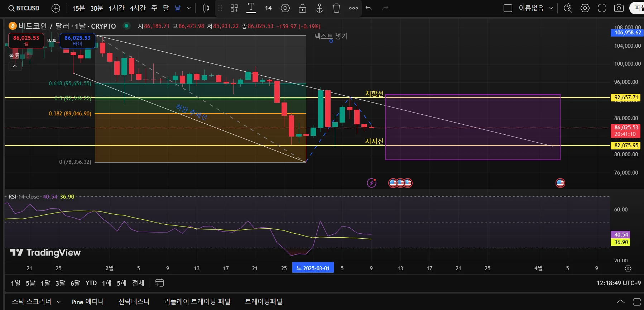Open the BTCUSD symbol search

[24, 8]
